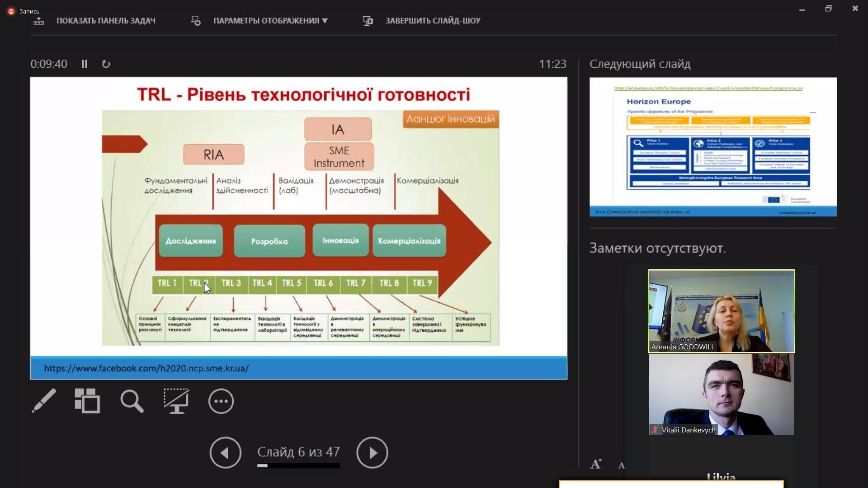Image resolution: width=868 pixels, height=488 pixels.
Task: Go to the previous slide
Action: [225, 452]
